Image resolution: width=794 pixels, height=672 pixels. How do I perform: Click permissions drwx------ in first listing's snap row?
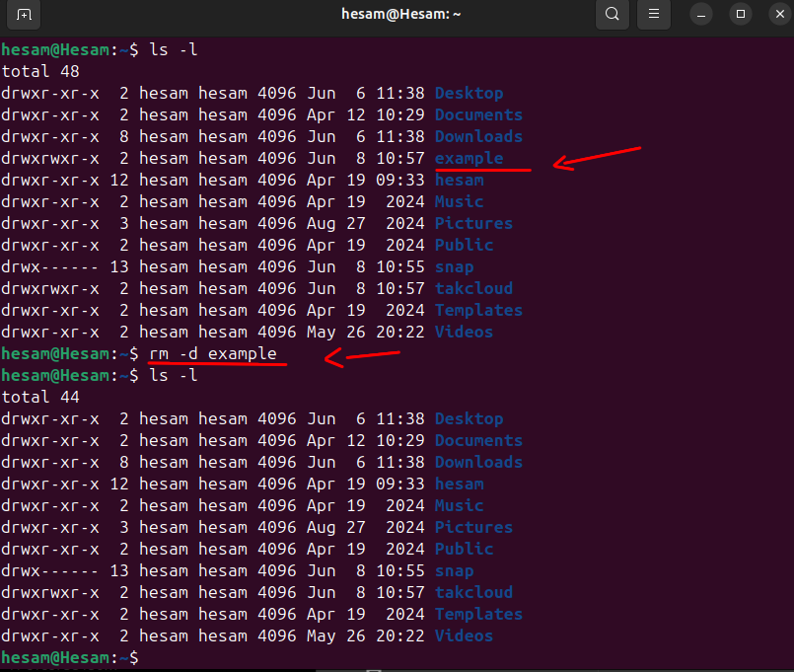50,267
